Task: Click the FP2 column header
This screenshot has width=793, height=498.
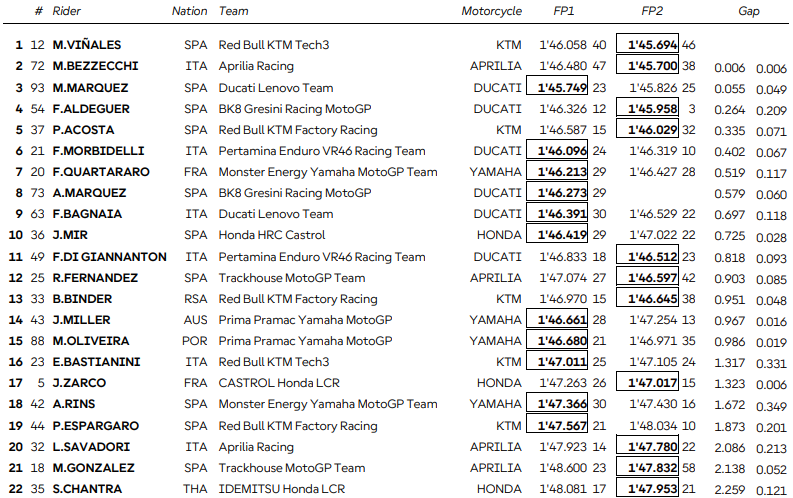Action: point(654,11)
